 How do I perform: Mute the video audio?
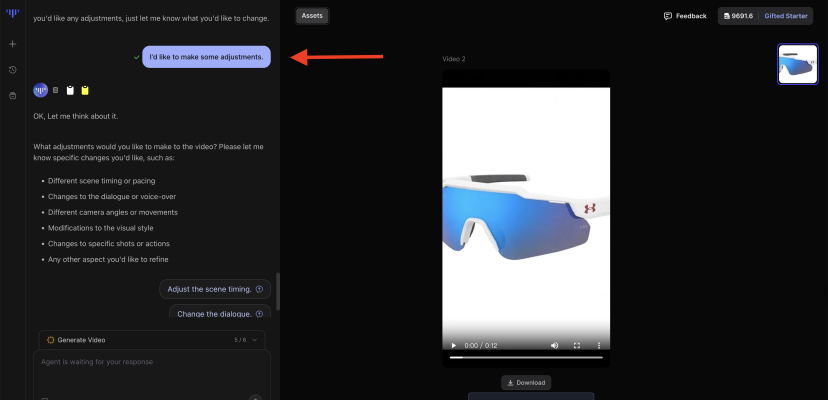point(555,345)
